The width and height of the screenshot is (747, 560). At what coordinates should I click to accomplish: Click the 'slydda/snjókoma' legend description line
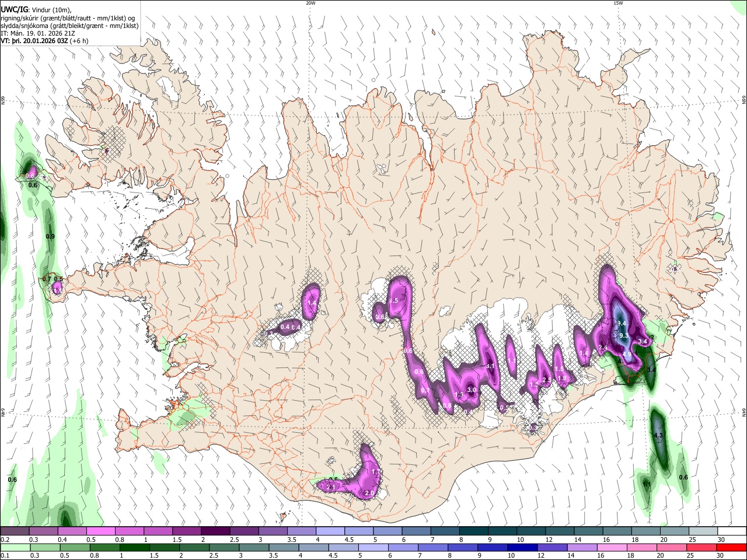coord(69,26)
